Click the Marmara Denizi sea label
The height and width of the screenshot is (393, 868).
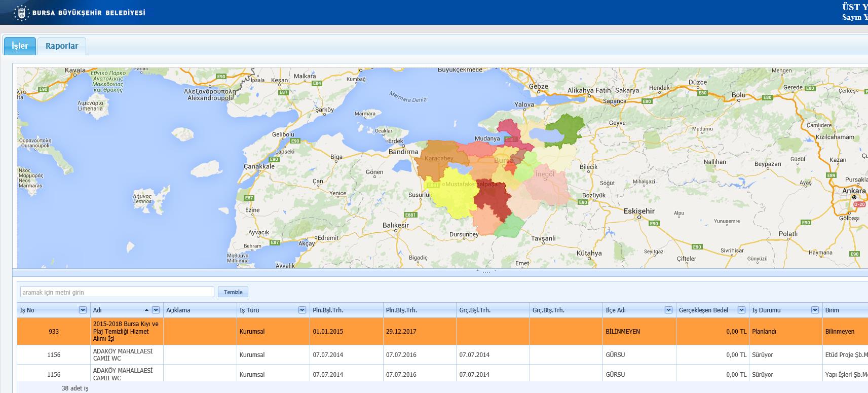(408, 96)
